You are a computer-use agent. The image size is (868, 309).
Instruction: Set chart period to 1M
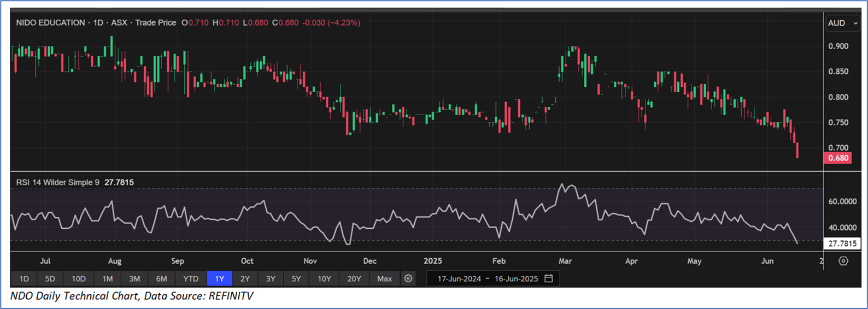pos(107,278)
